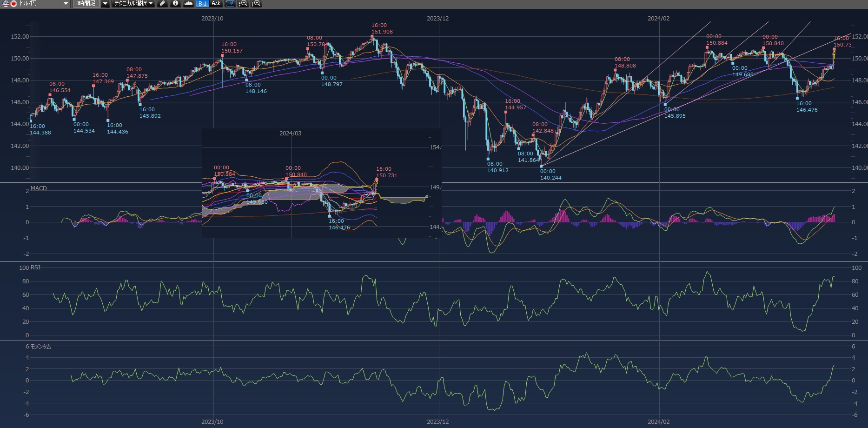Click the モメンタム panel label
The height and width of the screenshot is (428, 868).
[x=40, y=347]
